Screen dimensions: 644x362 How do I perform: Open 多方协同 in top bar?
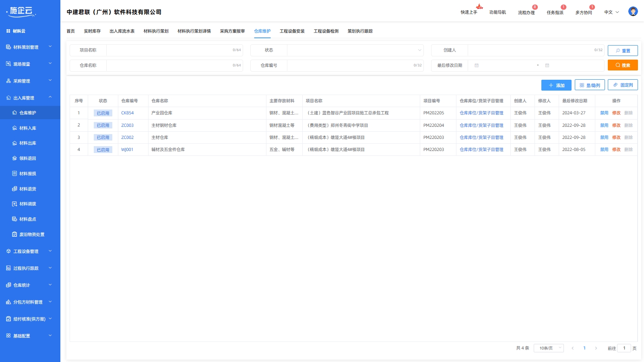(x=584, y=12)
